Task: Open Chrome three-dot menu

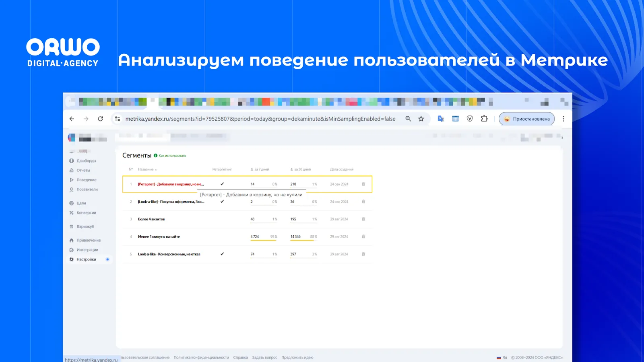Action: pos(563,119)
